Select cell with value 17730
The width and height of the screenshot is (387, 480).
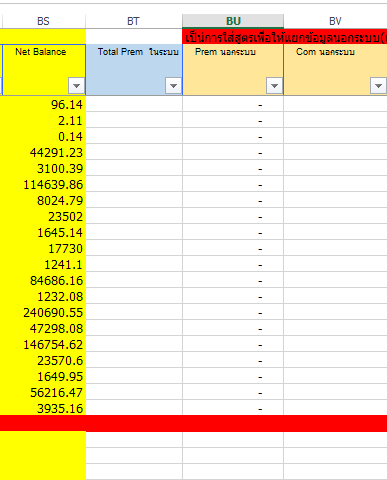[x=44, y=249]
